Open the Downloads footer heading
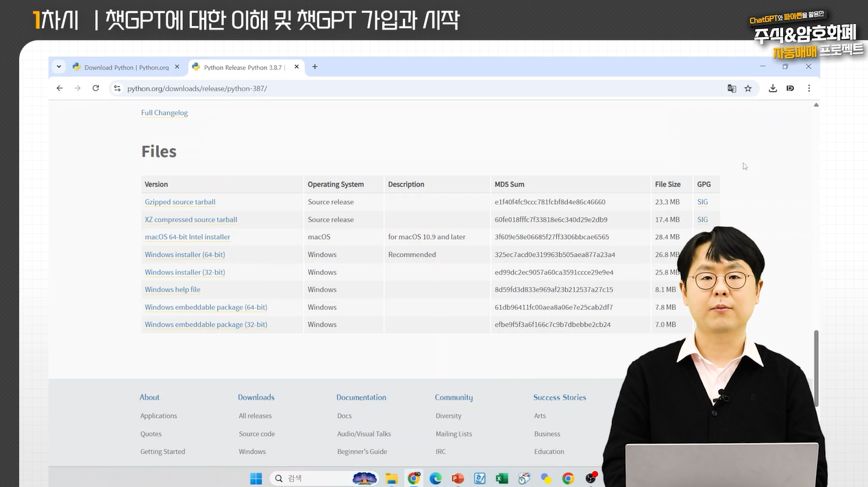The image size is (868, 487). point(256,397)
